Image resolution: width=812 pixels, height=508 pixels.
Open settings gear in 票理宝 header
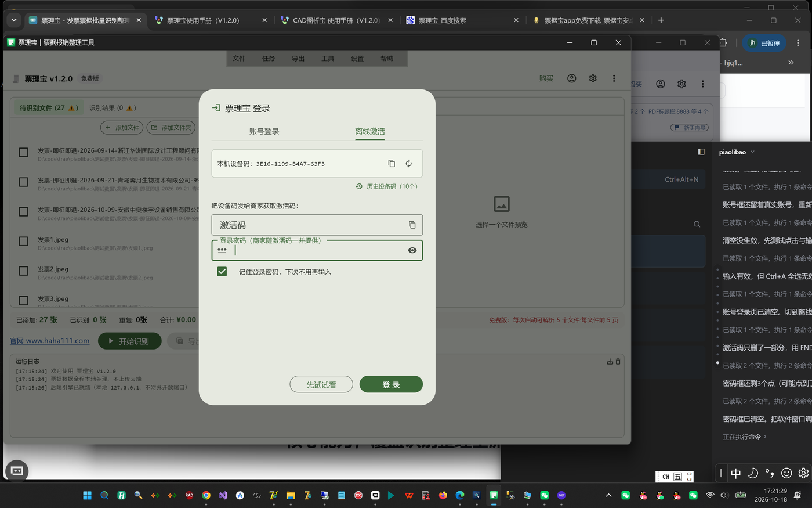pyautogui.click(x=593, y=78)
